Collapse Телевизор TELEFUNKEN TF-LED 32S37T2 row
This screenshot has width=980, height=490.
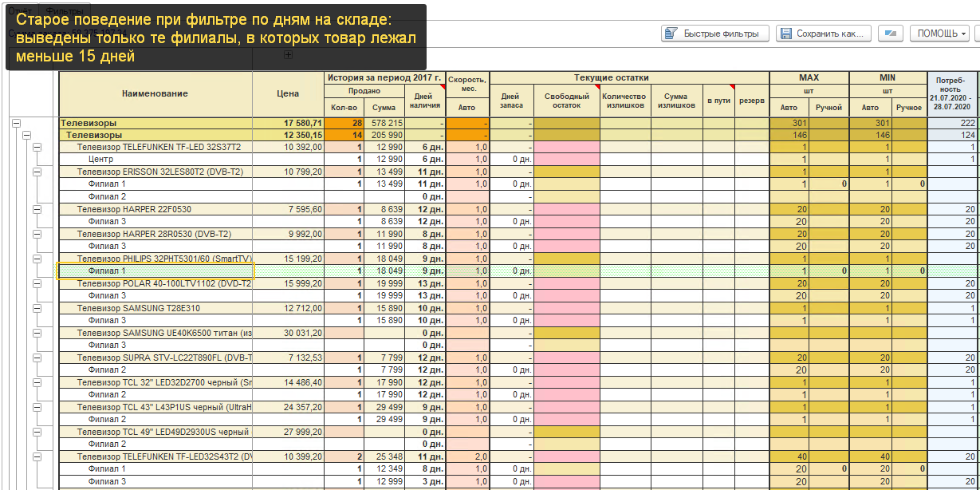[x=37, y=148]
